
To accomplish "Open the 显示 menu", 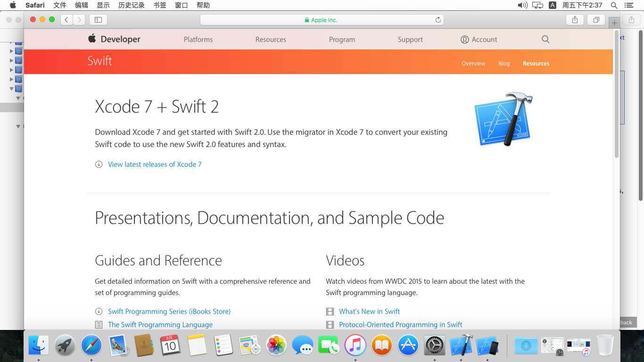I will point(103,5).
